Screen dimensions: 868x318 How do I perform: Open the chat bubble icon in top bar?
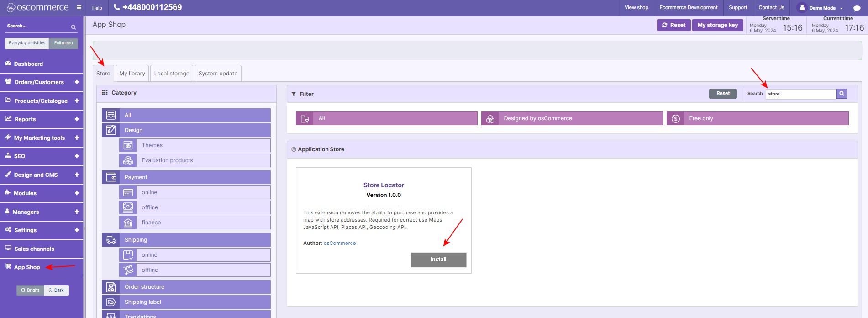click(857, 8)
